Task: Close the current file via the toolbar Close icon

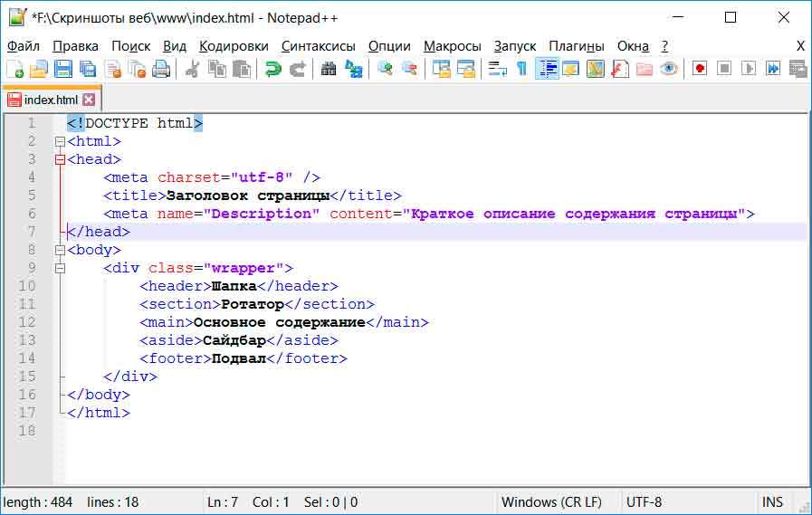Action: click(113, 69)
